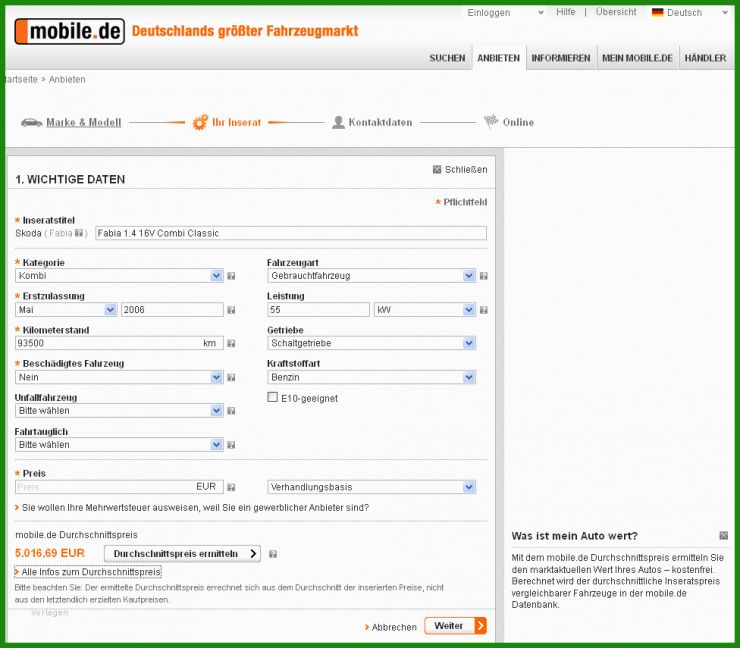Open the HÄNDLER tab
The height and width of the screenshot is (648, 740).
pos(705,58)
